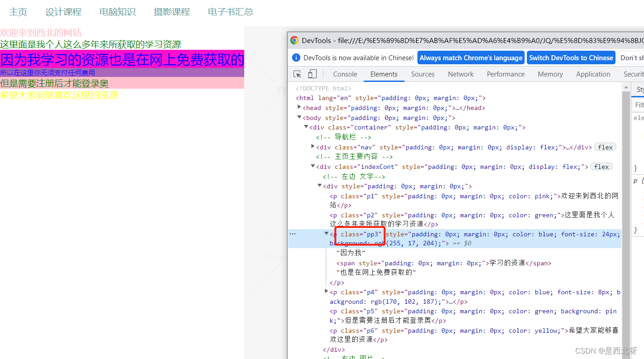Toggle the device toolbar icon
The width and height of the screenshot is (644, 359).
point(313,74)
